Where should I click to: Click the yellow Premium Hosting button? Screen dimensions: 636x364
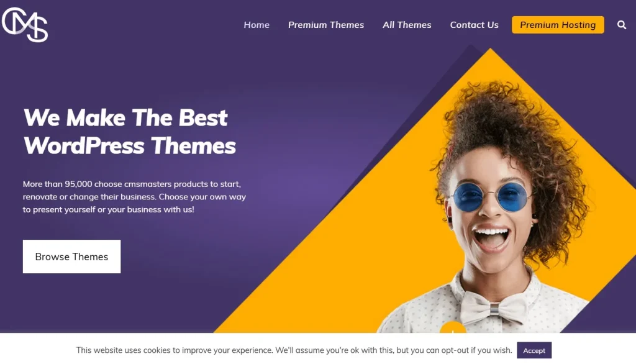tap(558, 25)
